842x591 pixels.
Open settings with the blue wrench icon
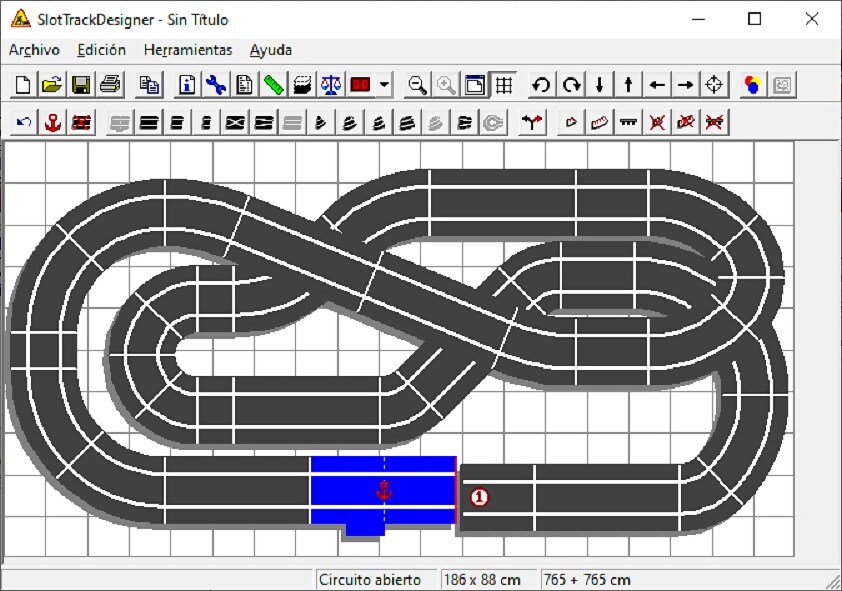[216, 85]
